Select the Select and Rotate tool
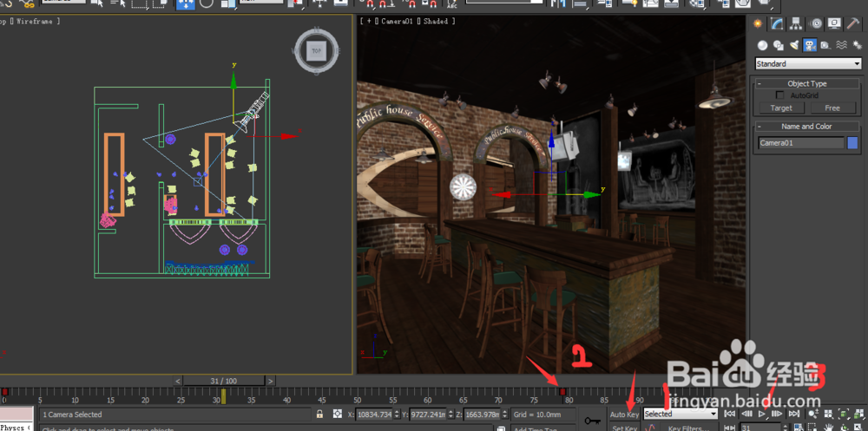 [x=206, y=4]
